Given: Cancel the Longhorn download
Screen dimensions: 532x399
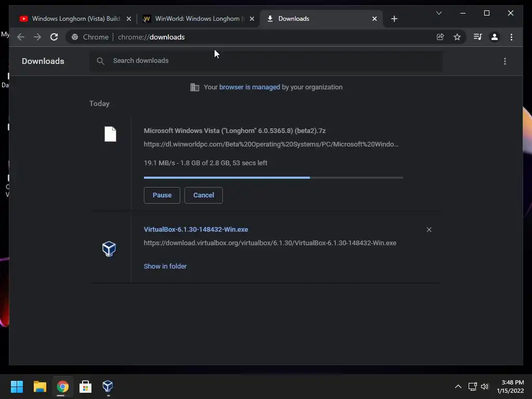Looking at the screenshot, I should click(204, 195).
